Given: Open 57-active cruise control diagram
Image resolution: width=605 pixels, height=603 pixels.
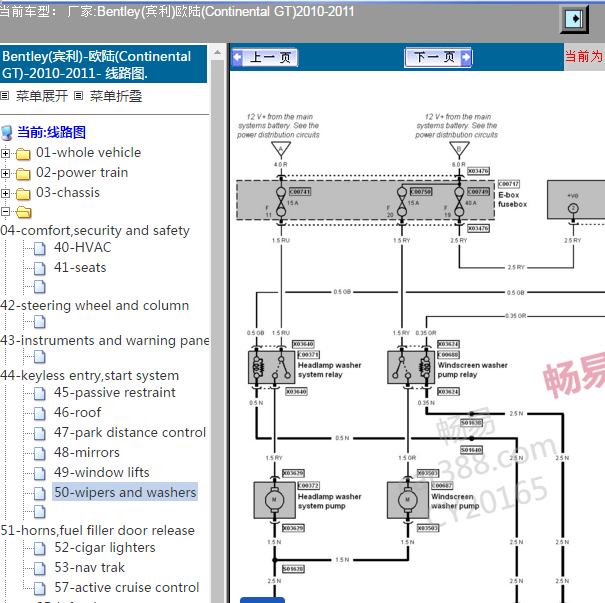Looking at the screenshot, I should click(x=127, y=588).
